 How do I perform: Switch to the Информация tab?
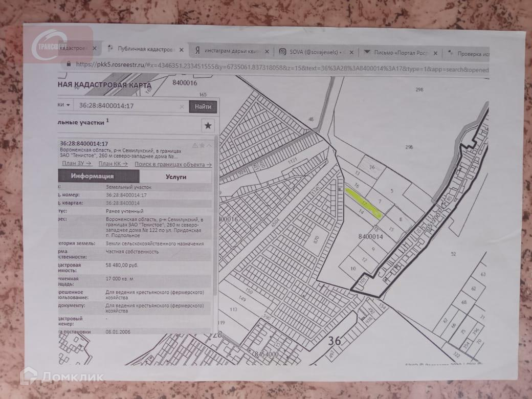[99, 176]
